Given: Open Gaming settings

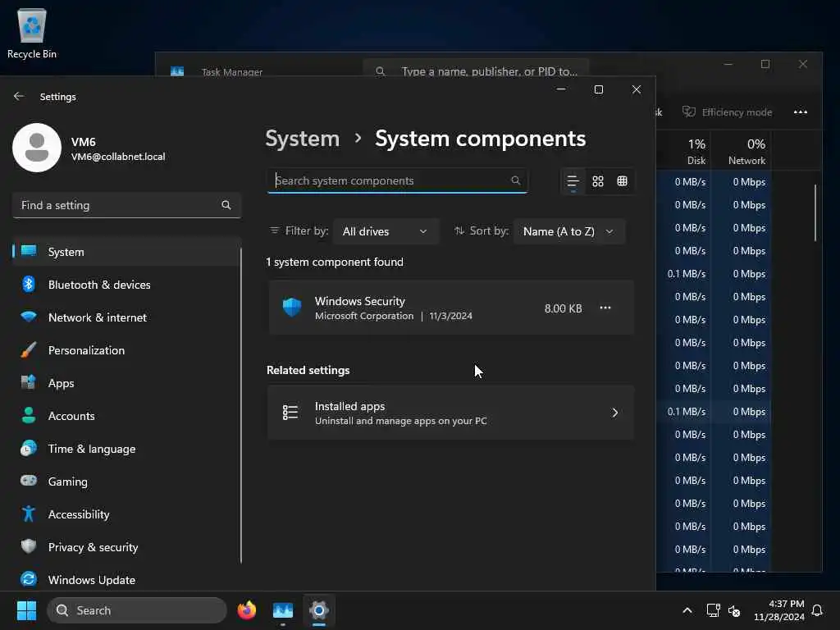Looking at the screenshot, I should coord(126,482).
